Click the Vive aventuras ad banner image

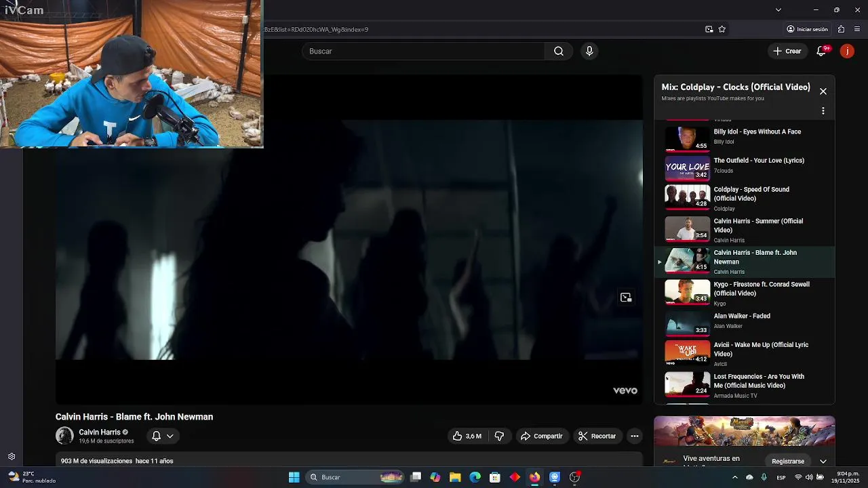click(745, 431)
